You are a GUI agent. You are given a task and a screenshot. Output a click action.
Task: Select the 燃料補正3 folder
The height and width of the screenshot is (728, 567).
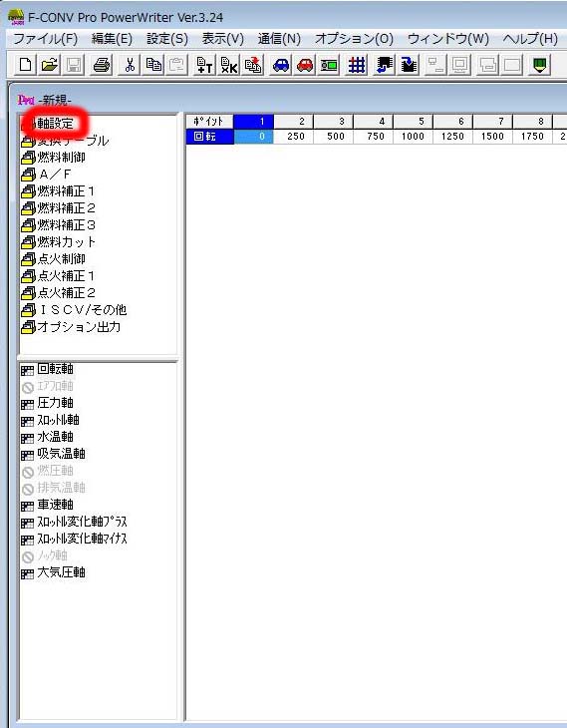59,225
